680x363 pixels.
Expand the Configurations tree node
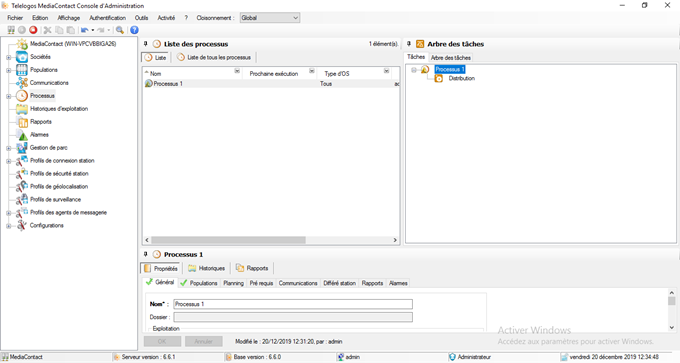pos(9,226)
